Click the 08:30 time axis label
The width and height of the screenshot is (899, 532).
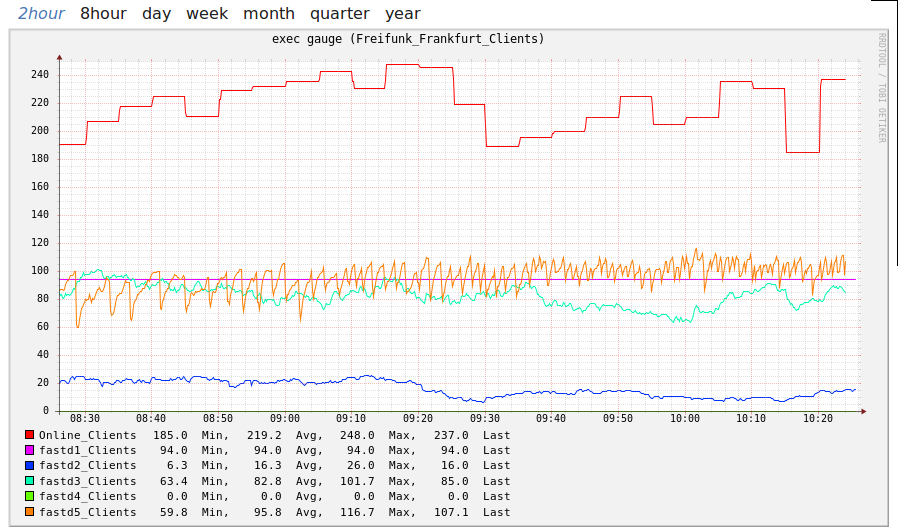pos(85,419)
